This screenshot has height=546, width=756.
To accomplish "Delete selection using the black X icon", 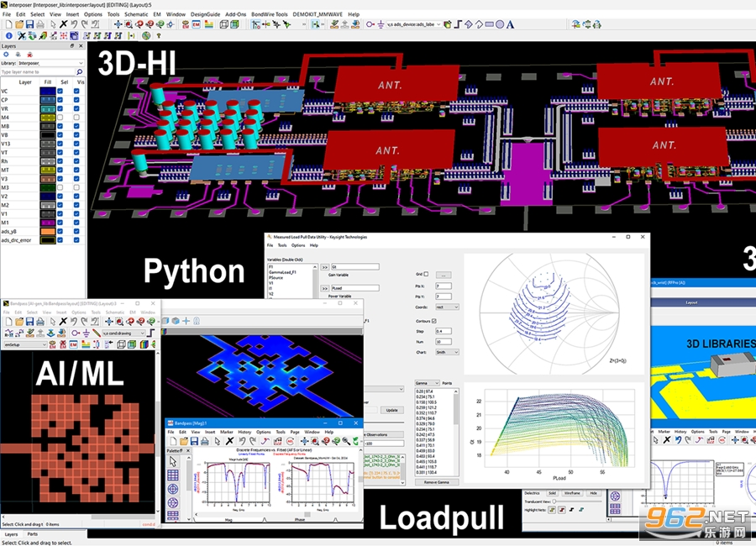I will 63,24.
